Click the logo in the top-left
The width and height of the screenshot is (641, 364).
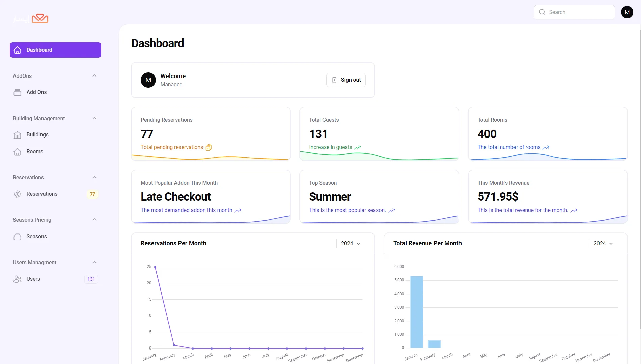click(31, 18)
